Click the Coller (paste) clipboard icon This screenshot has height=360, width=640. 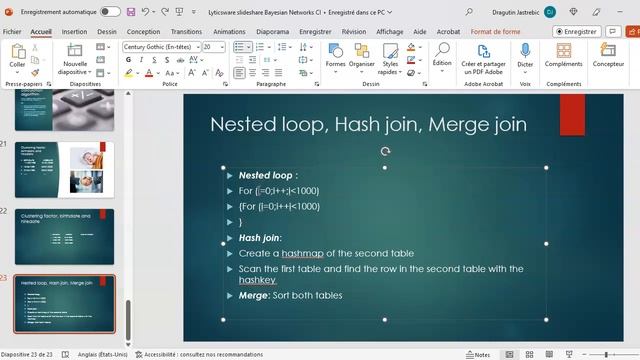click(x=18, y=52)
